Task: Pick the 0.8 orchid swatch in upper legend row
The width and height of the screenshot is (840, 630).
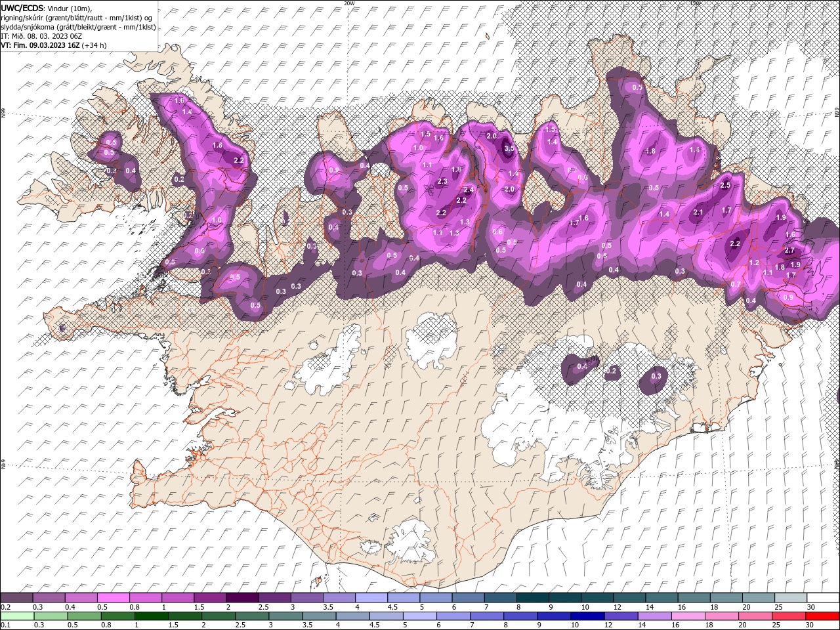Action: 146,598
